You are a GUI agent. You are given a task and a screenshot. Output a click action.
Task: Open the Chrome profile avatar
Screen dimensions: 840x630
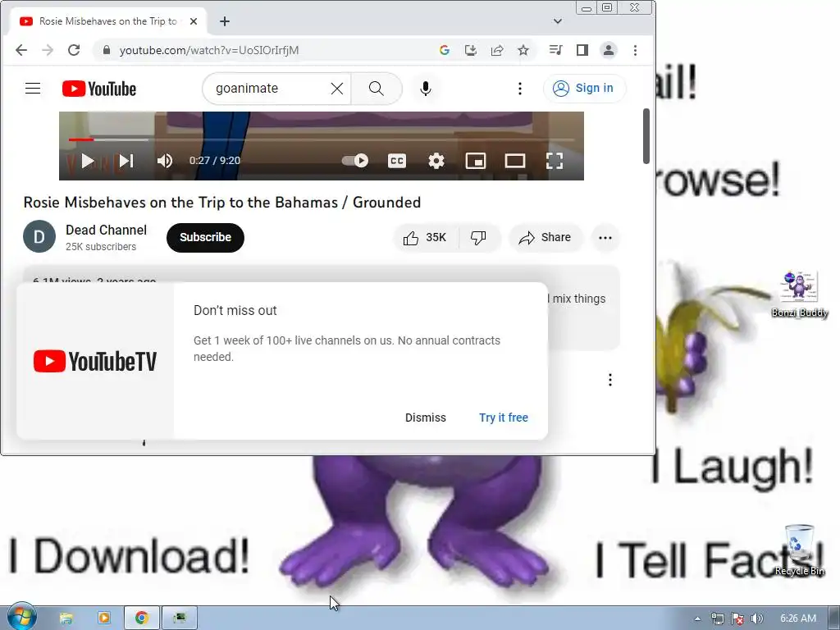pos(609,50)
